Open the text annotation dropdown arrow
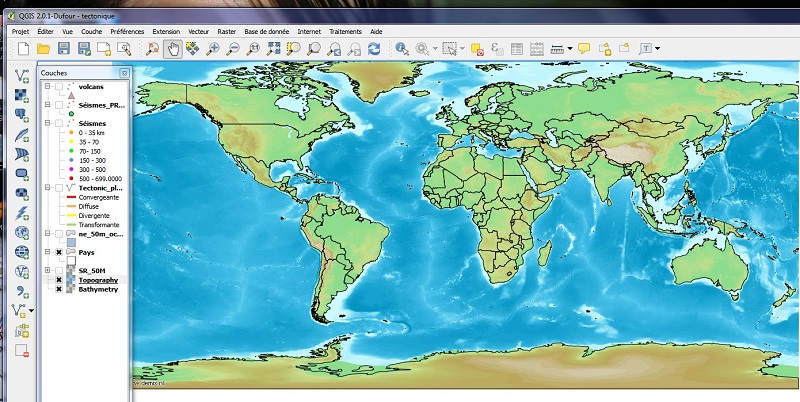Image resolution: width=800 pixels, height=402 pixels. 657,48
